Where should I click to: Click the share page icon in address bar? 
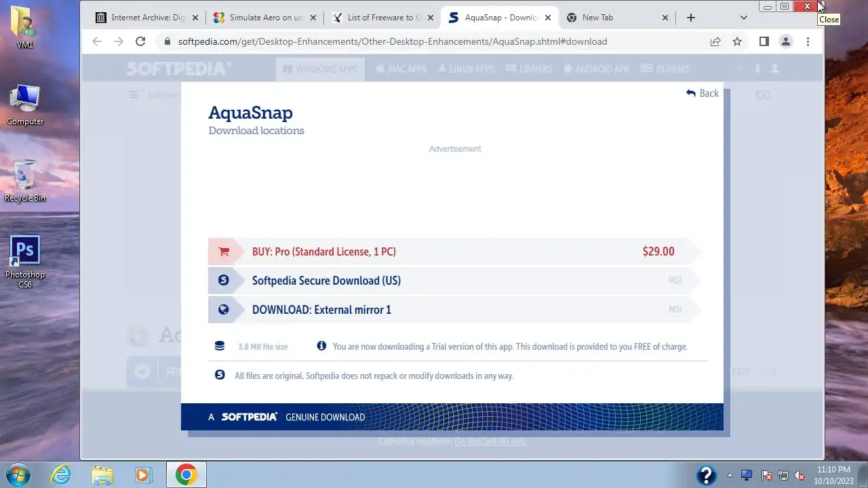point(715,41)
